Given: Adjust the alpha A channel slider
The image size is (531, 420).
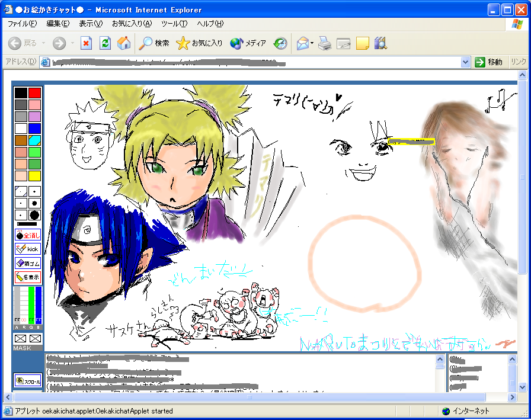Looking at the screenshot, I should tap(17, 306).
